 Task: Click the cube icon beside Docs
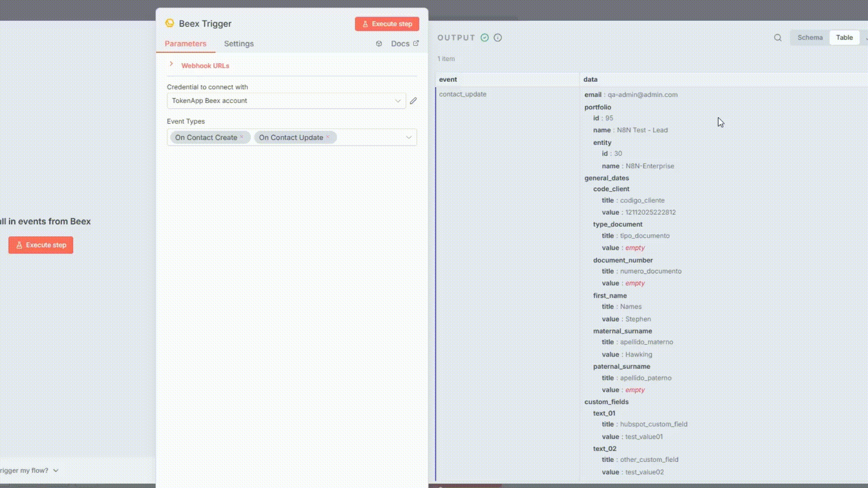(x=379, y=44)
